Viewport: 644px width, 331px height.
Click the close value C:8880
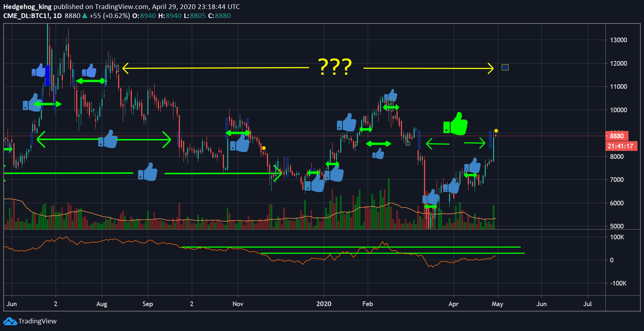click(x=219, y=16)
